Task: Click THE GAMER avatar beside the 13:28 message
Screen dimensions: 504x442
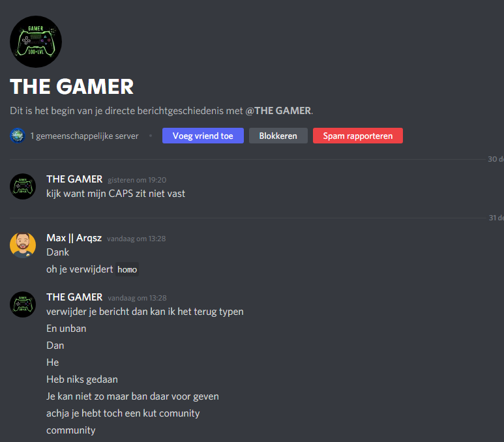Action: click(23, 304)
